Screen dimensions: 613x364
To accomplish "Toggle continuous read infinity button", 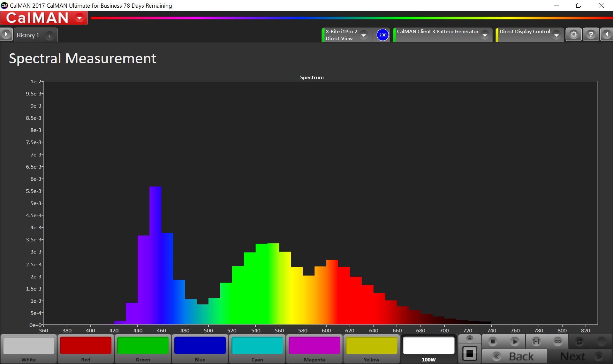I will [558, 342].
